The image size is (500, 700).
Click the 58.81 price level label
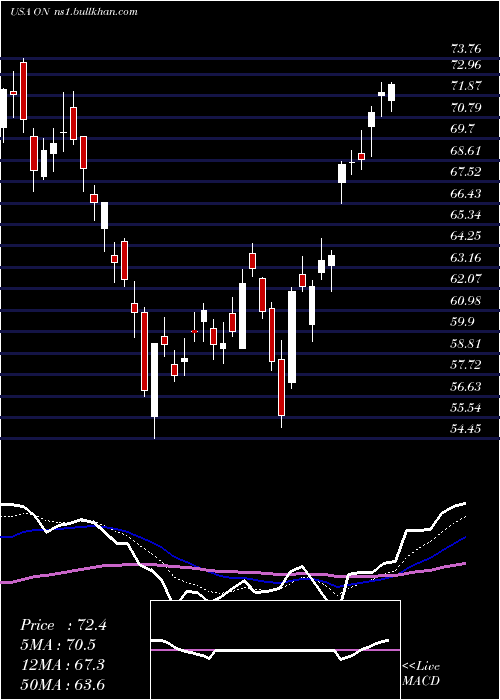click(467, 343)
